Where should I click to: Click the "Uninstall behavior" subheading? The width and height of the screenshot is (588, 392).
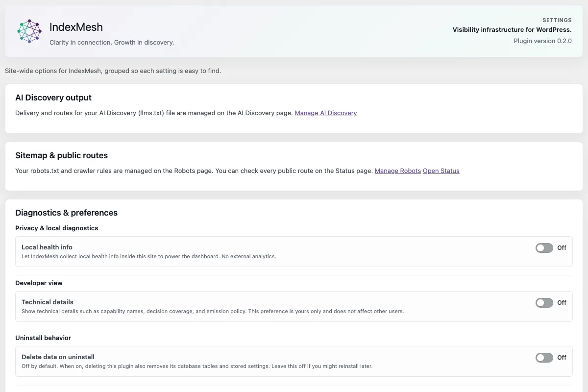44,338
